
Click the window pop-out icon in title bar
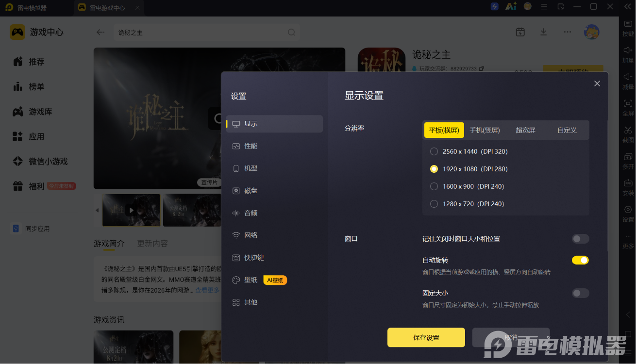click(x=561, y=7)
